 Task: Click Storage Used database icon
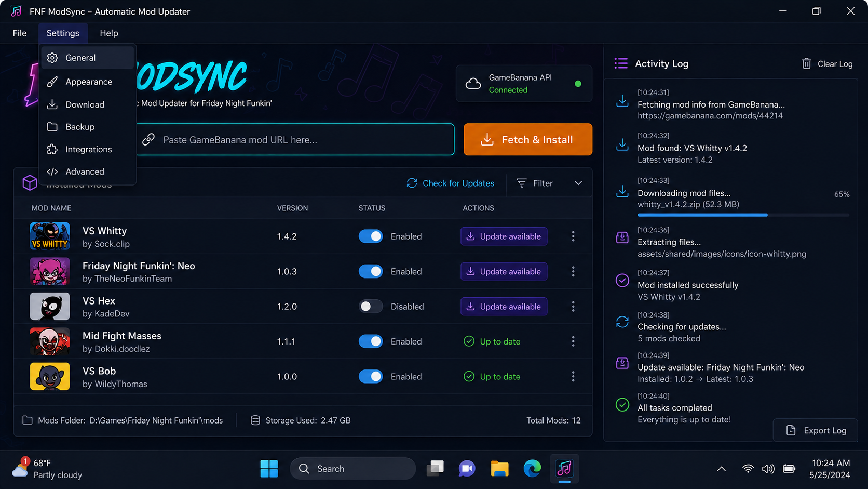tap(255, 420)
